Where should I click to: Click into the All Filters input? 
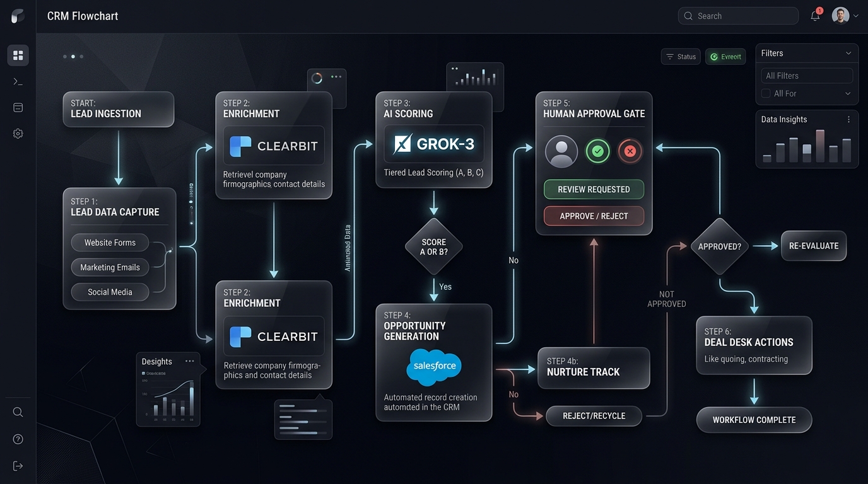click(807, 76)
